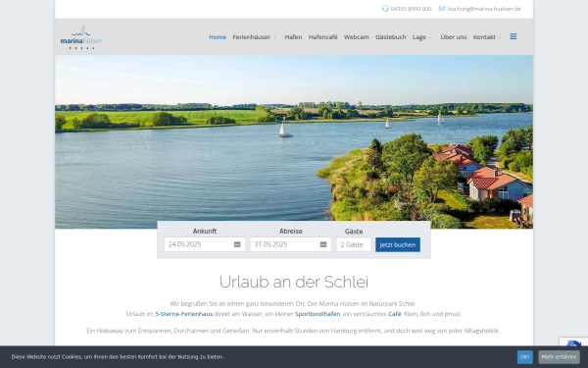Open the Gäste selector
This screenshot has height=368, width=588.
click(354, 244)
